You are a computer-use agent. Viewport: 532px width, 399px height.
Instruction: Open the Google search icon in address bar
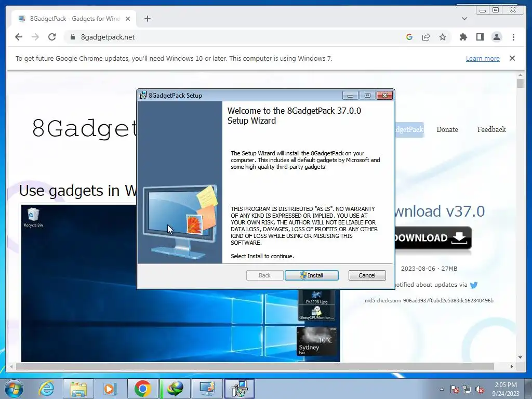[409, 37]
